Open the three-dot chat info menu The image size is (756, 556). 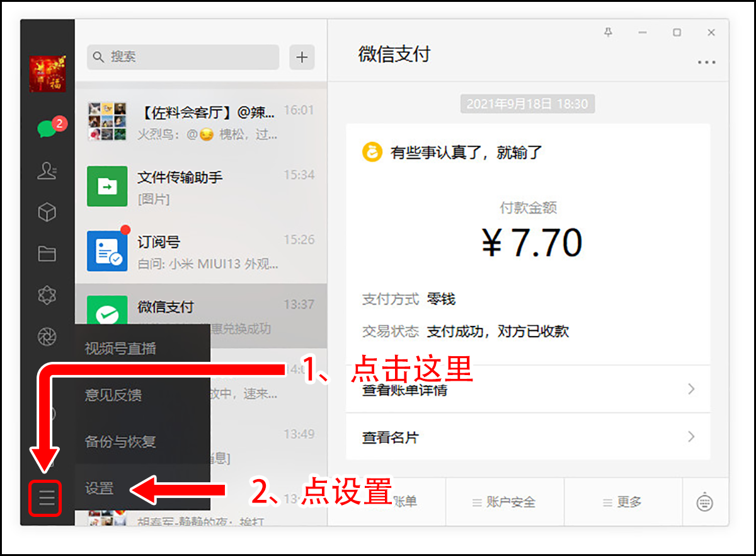click(x=706, y=62)
